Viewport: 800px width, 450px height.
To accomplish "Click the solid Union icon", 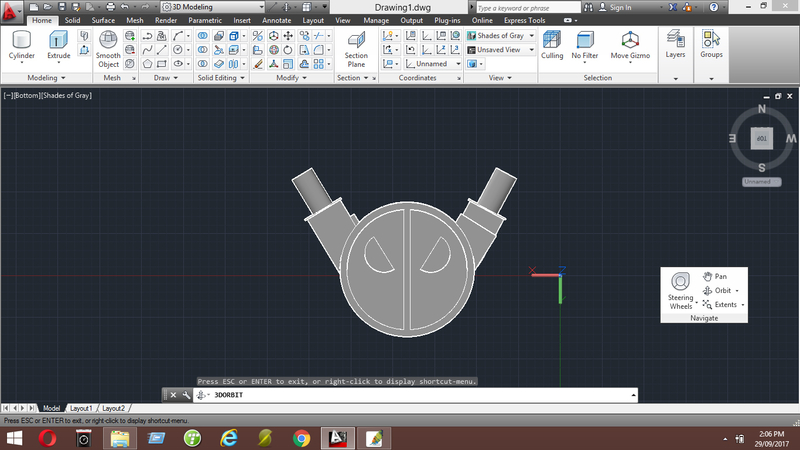I will (203, 36).
